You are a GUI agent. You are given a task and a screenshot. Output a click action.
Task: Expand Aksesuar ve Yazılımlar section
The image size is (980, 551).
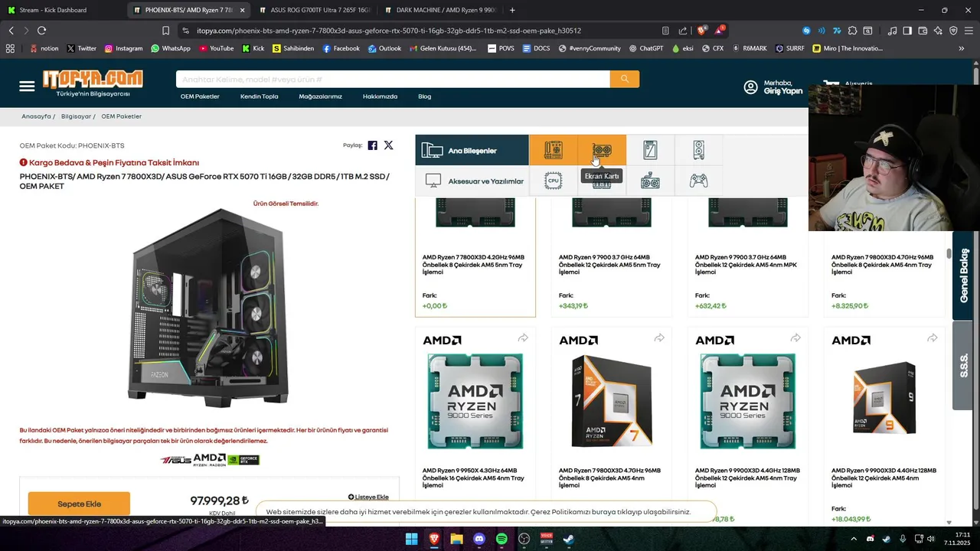point(472,181)
